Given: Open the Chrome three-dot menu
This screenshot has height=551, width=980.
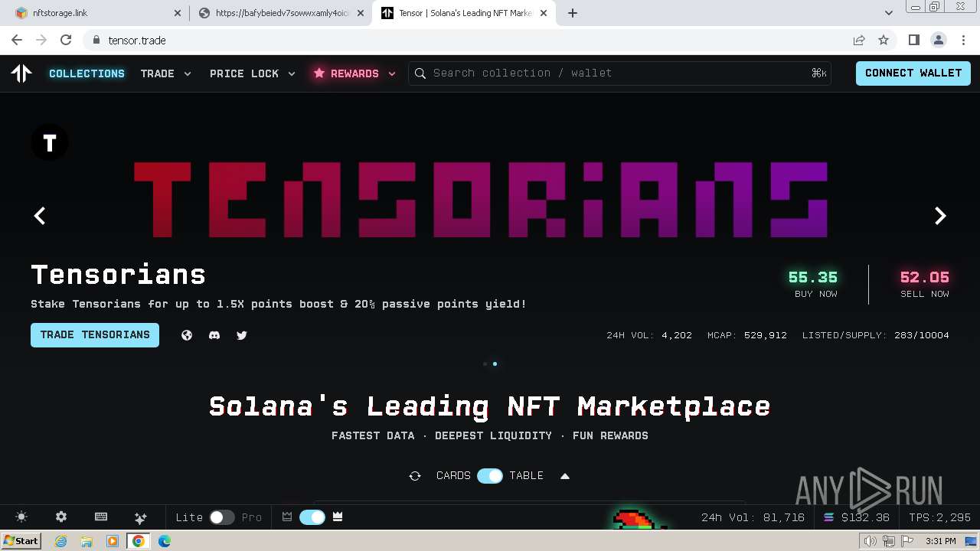Looking at the screenshot, I should [962, 40].
